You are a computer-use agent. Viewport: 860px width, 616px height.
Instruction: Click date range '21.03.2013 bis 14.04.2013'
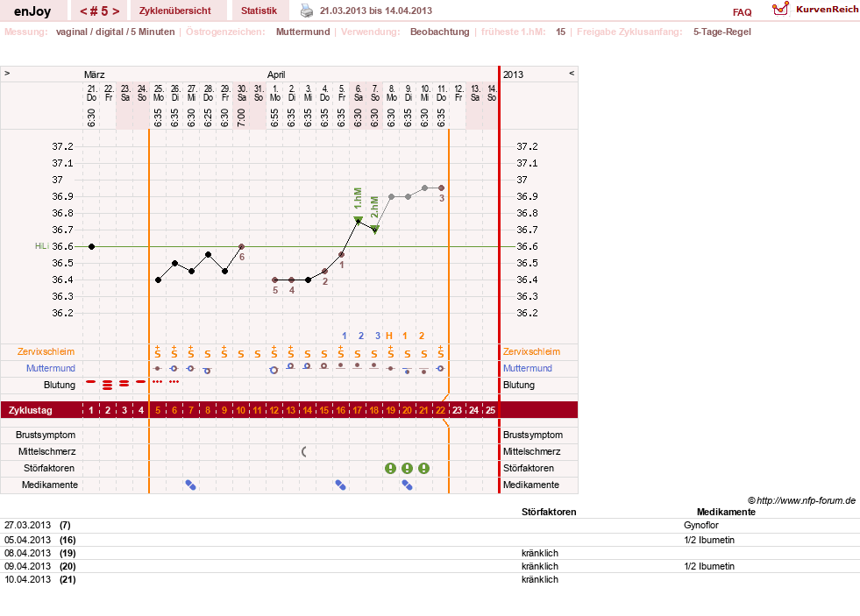tap(376, 11)
